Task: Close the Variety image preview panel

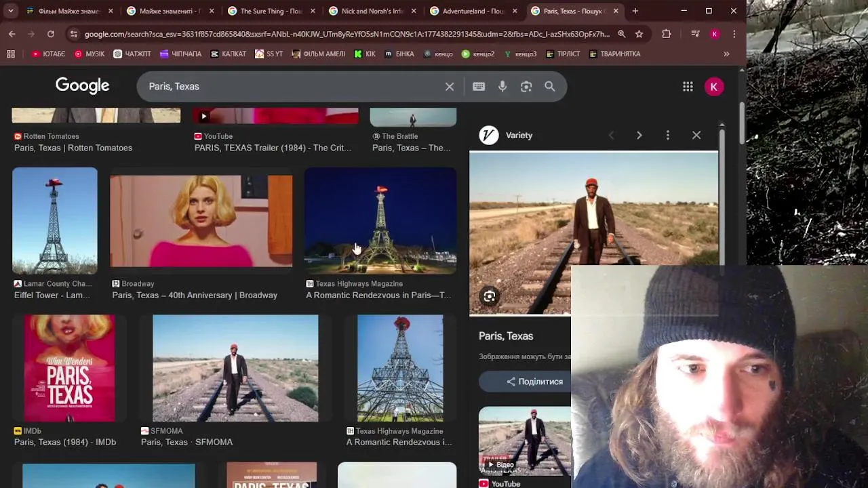Action: [x=696, y=136]
